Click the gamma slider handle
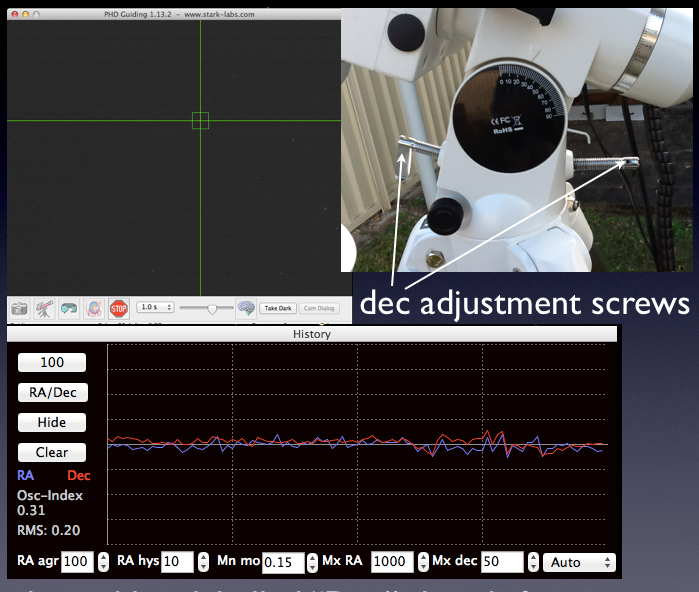Screen dimensions: 699x592 [x=212, y=309]
